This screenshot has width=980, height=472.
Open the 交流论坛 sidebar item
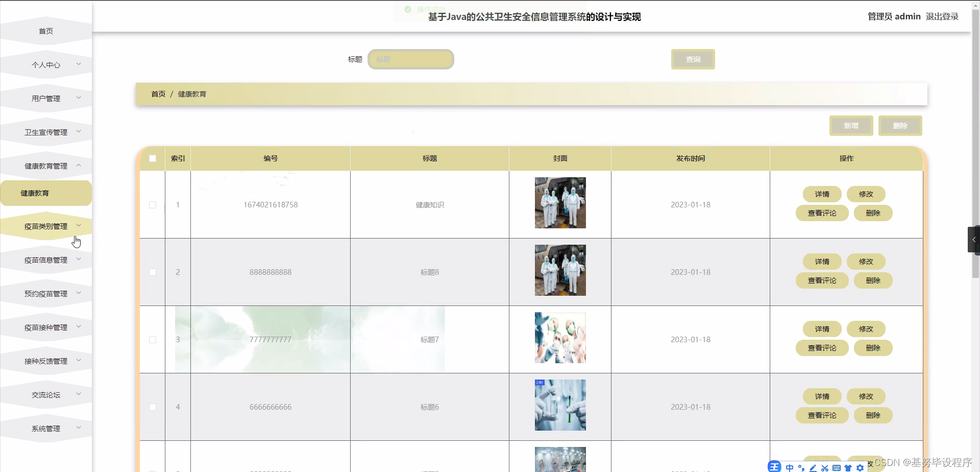pos(46,394)
